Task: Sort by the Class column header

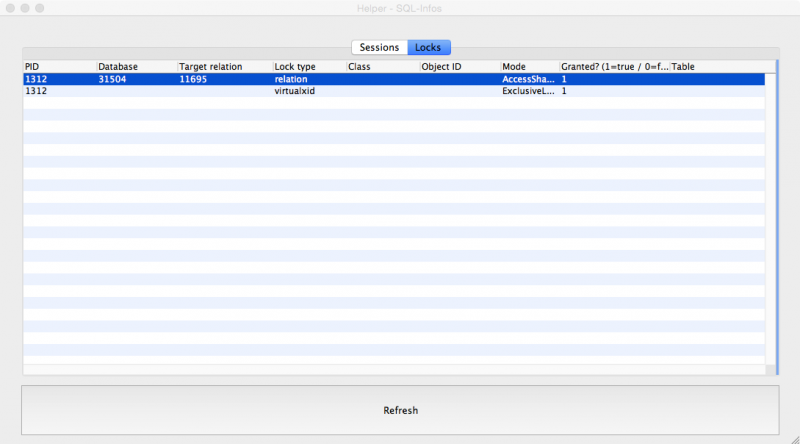Action: click(382, 67)
